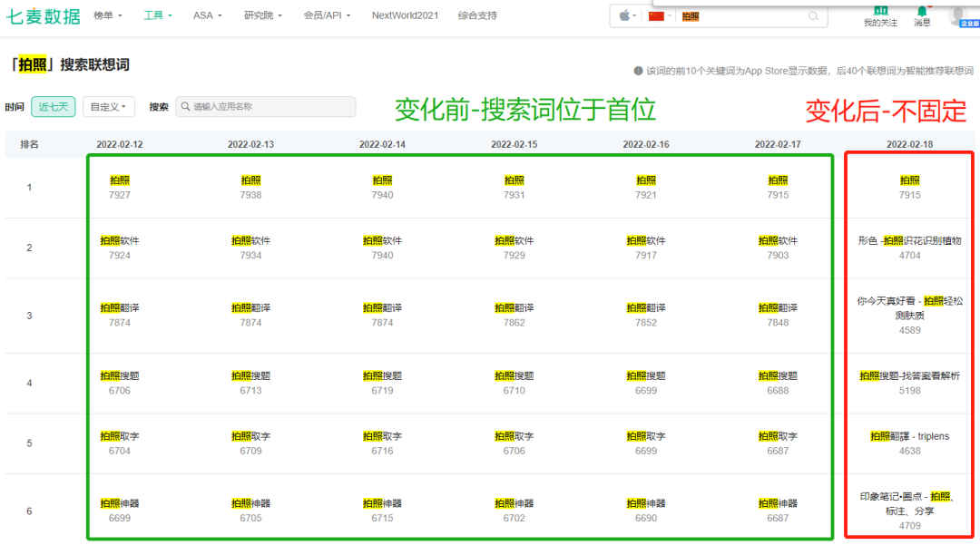The image size is (980, 545).
Task: Open 我的关注 favorites icon
Action: click(x=880, y=15)
